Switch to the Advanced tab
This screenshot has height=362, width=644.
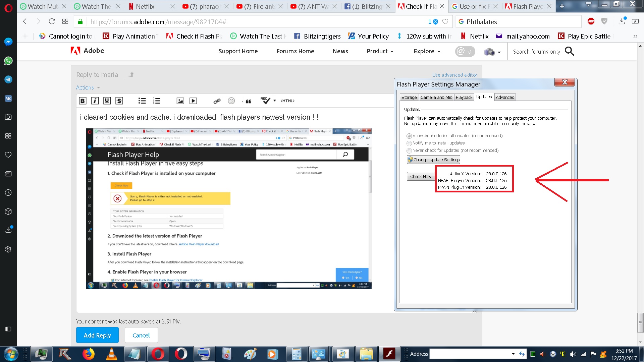coord(505,97)
